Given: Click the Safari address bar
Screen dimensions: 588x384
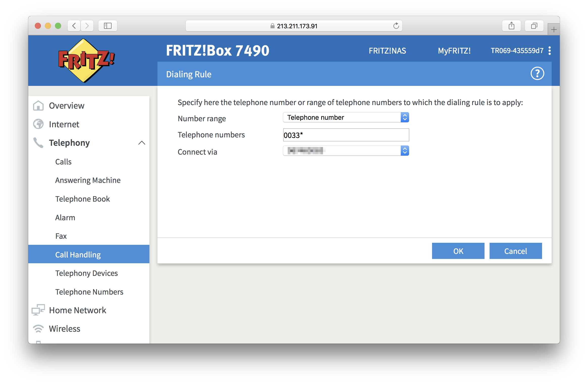Looking at the screenshot, I should coord(294,26).
